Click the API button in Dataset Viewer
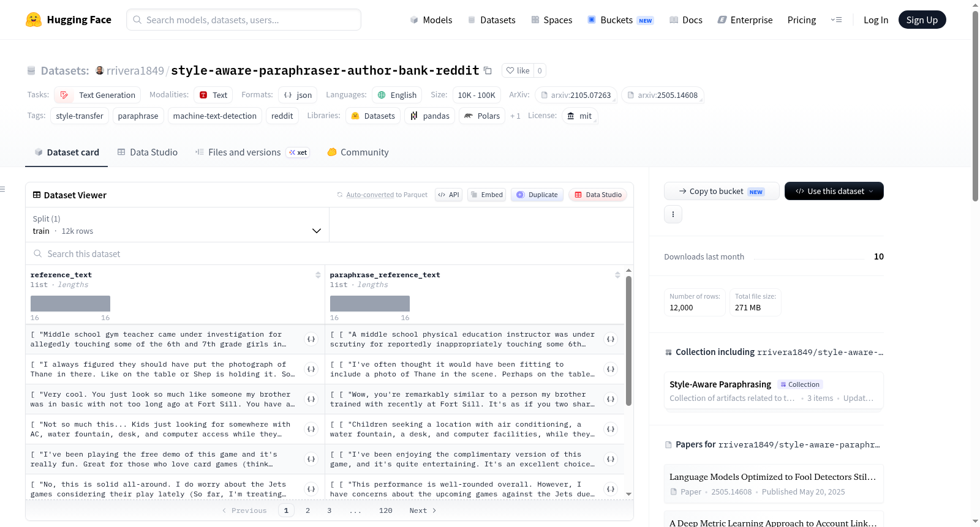The width and height of the screenshot is (980, 527). pyautogui.click(x=448, y=195)
